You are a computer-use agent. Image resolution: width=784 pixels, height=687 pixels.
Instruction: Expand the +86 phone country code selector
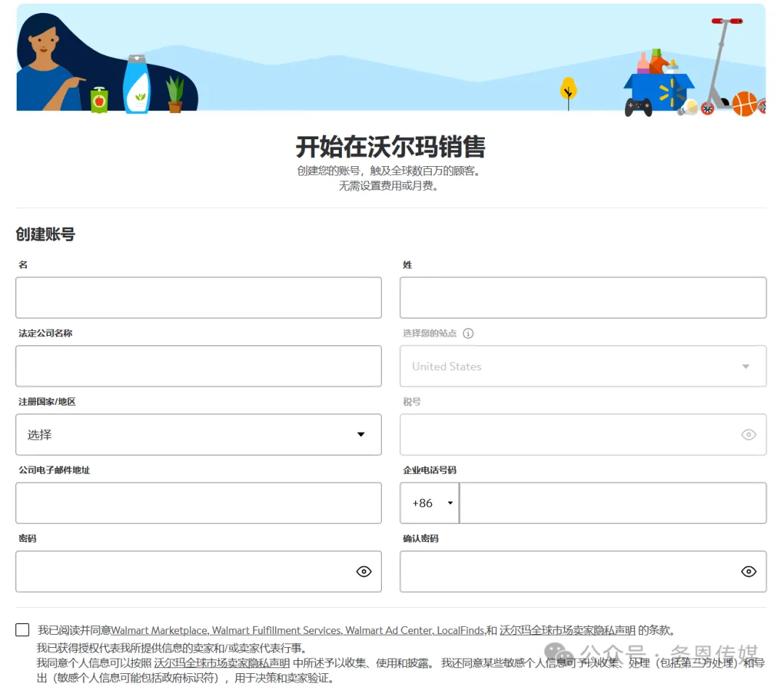click(x=430, y=503)
